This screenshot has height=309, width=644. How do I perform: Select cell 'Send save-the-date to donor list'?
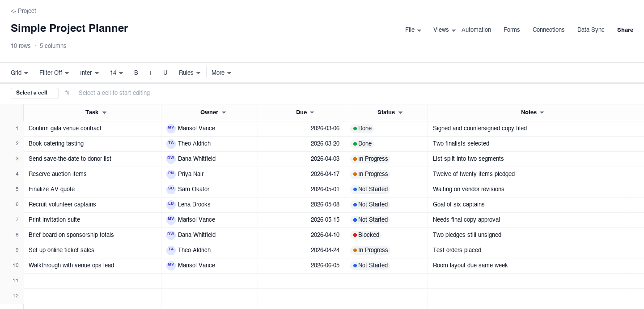[x=92, y=159]
